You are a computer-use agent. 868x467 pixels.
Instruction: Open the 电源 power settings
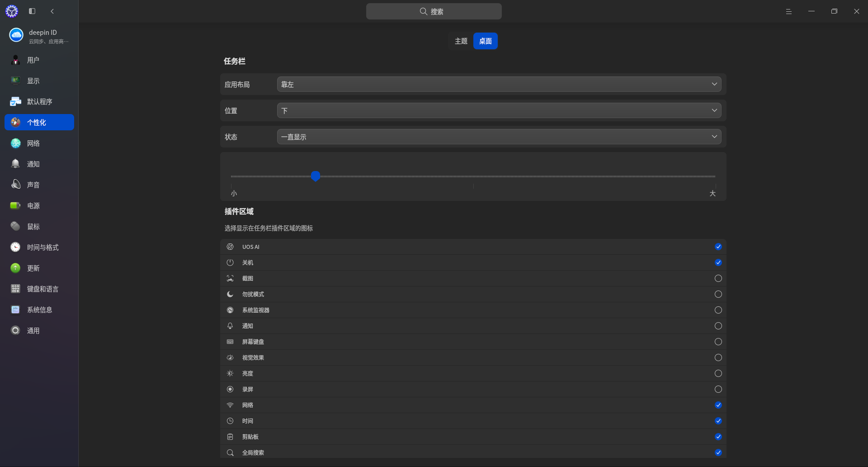point(39,205)
